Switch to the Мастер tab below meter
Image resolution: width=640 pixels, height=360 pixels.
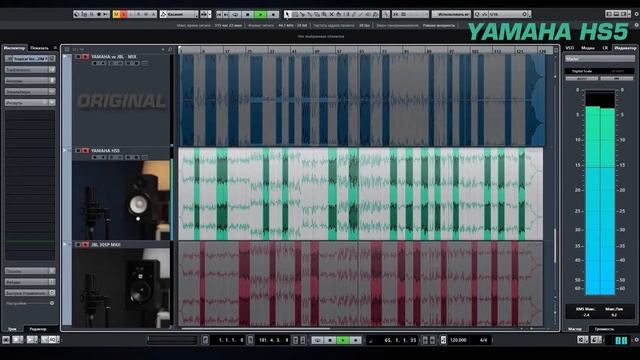coord(575,329)
